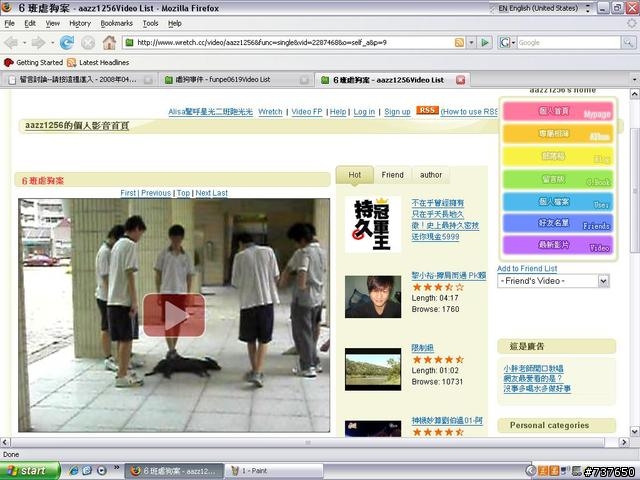The image size is (640, 480).
Task: Click the Last video link
Action: click(220, 193)
